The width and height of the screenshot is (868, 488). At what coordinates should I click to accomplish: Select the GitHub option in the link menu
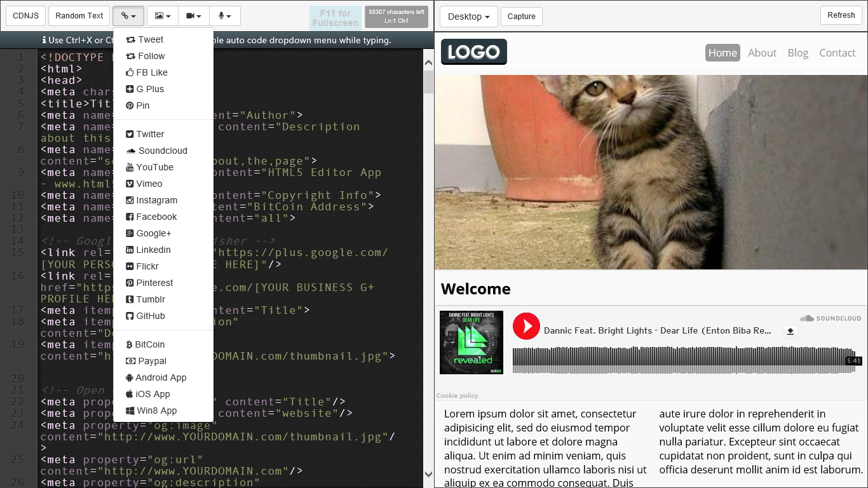point(151,316)
